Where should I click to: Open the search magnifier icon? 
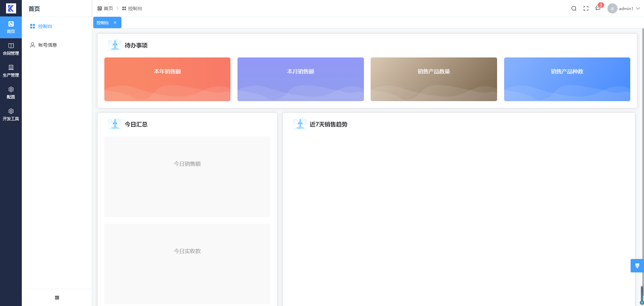(574, 8)
